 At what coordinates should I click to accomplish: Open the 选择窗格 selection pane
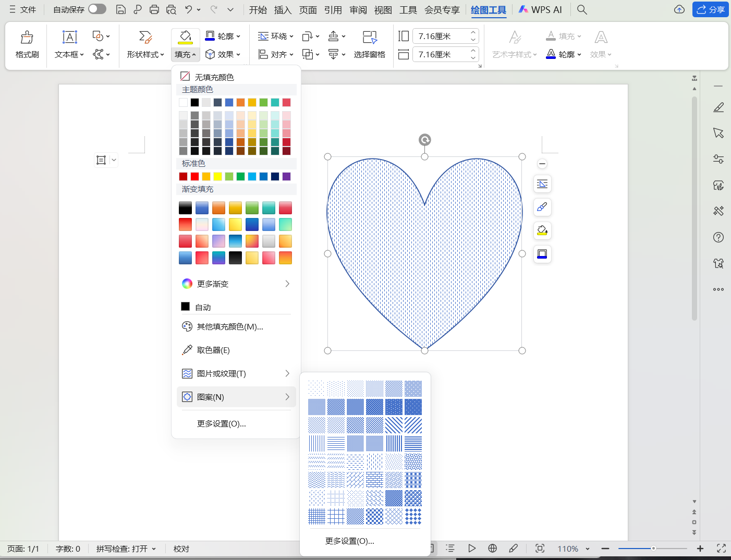click(370, 44)
